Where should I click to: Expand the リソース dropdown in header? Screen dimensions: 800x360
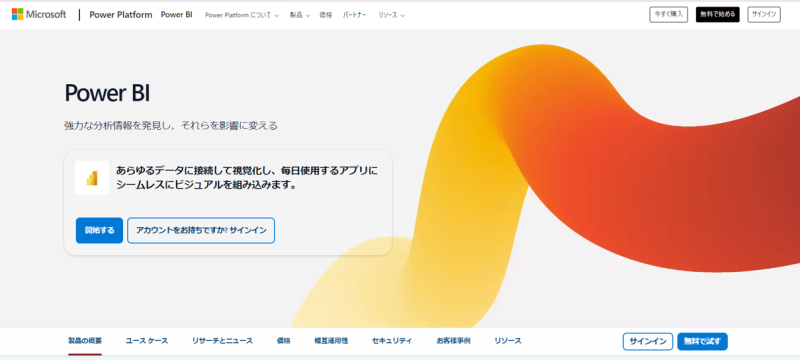coord(391,15)
